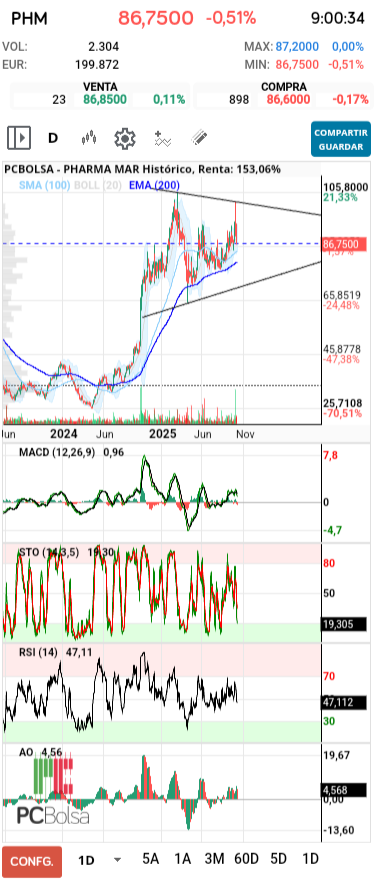Click the VENTA price 86,8500

tap(105, 100)
